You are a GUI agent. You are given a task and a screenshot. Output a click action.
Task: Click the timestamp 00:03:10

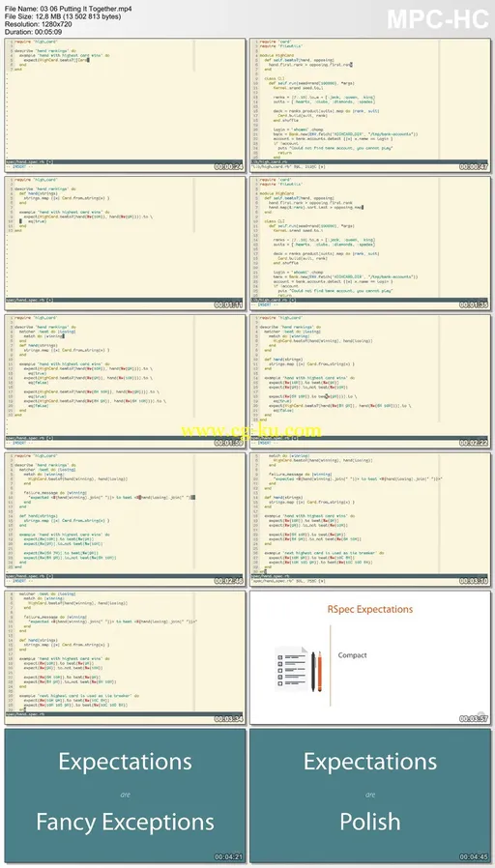tap(474, 581)
